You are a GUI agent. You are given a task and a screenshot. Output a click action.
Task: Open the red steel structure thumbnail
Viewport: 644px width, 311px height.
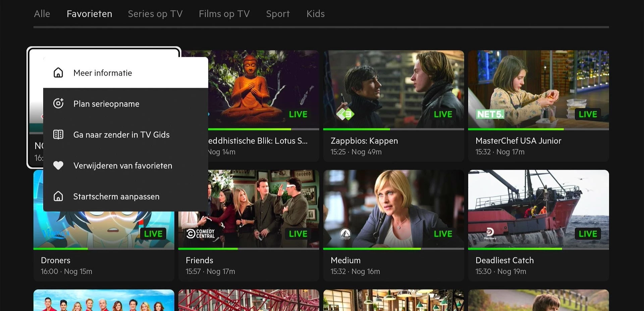[249, 300]
